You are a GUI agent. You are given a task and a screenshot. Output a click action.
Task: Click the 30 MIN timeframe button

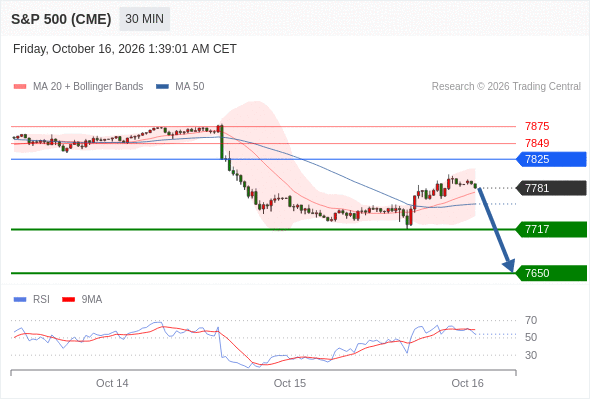click(144, 19)
